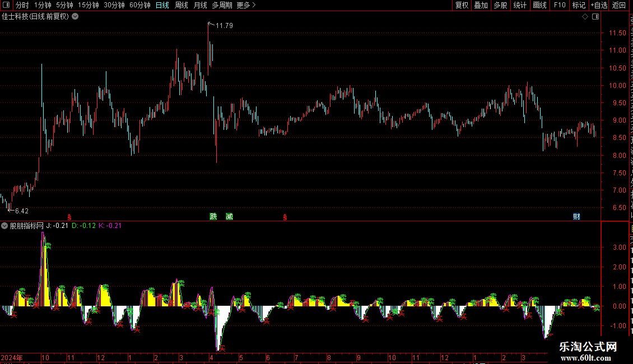Switch to 周线 weekly chart
This screenshot has height=364, width=633.
[181, 5]
